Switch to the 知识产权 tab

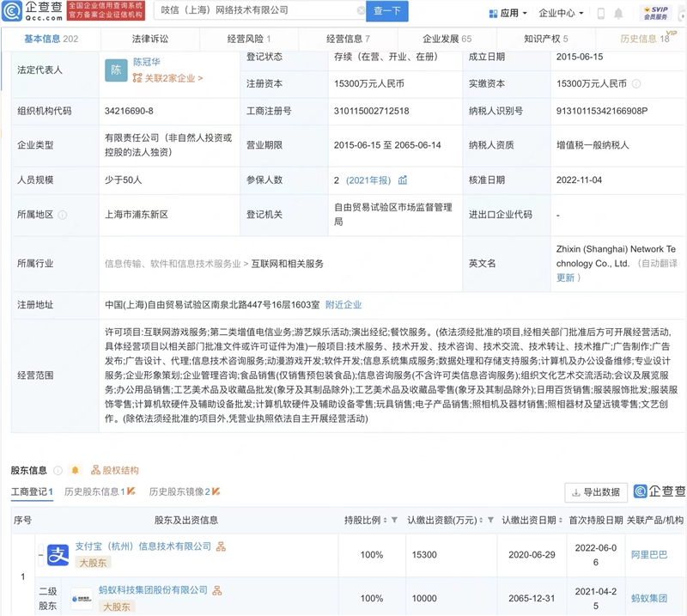click(x=546, y=39)
